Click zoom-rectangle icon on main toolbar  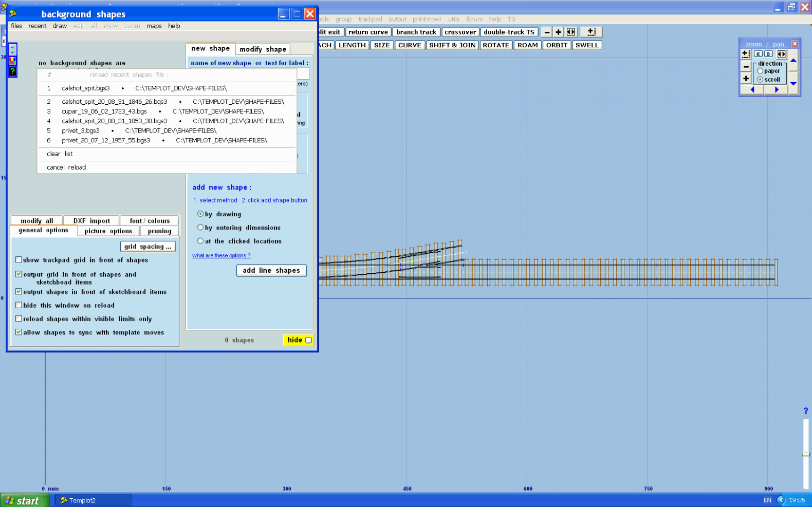coord(592,32)
